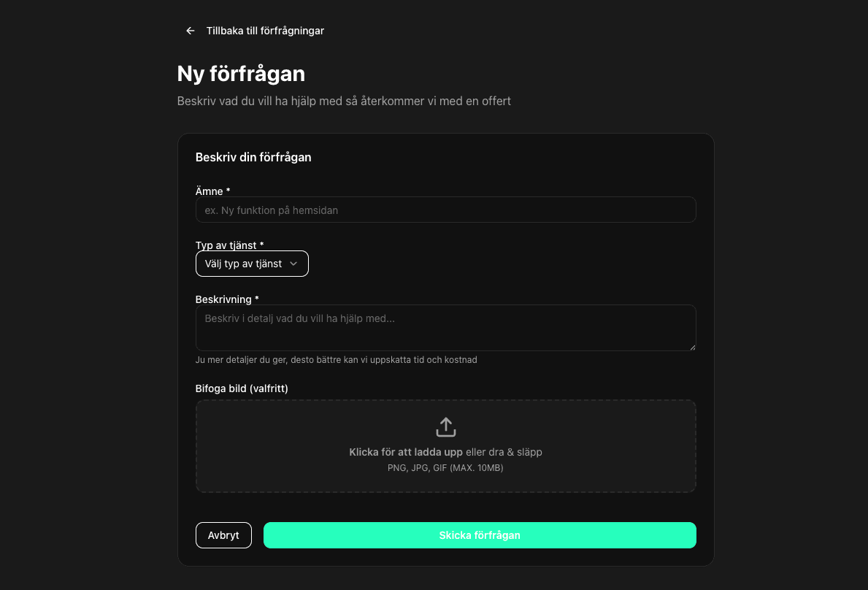Click the 'Beskriv din förfrågan' card title

click(253, 157)
